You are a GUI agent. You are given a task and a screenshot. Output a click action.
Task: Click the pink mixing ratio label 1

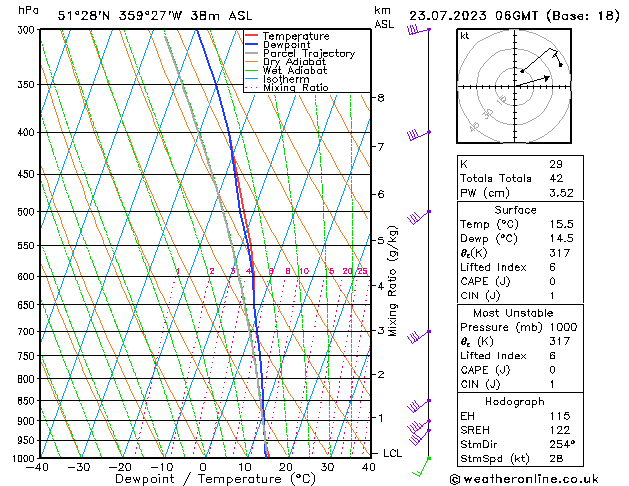(x=178, y=271)
